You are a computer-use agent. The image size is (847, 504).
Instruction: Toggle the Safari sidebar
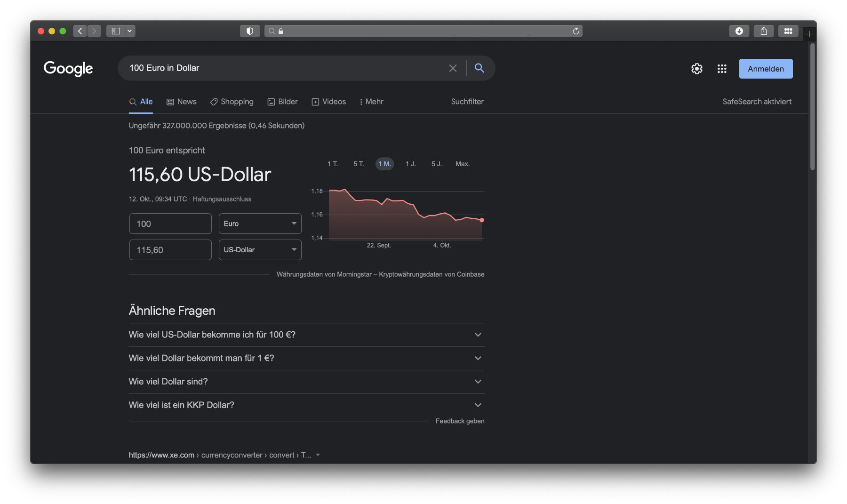pos(116,31)
